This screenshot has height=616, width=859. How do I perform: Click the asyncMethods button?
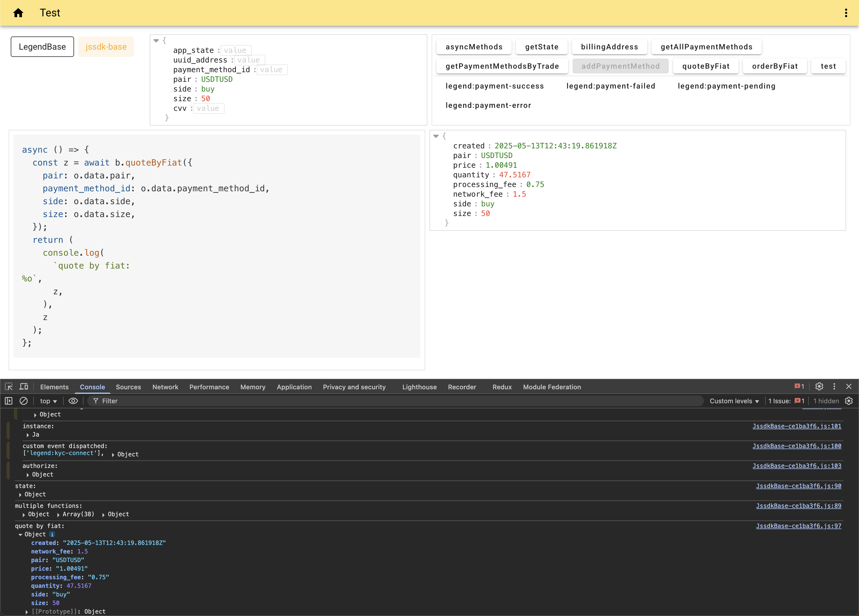[x=474, y=47]
